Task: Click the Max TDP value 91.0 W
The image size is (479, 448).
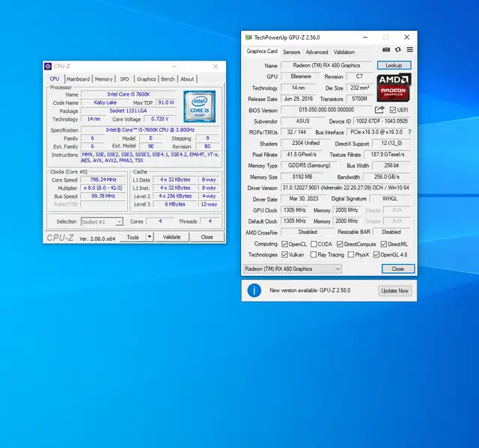Action: tap(166, 102)
